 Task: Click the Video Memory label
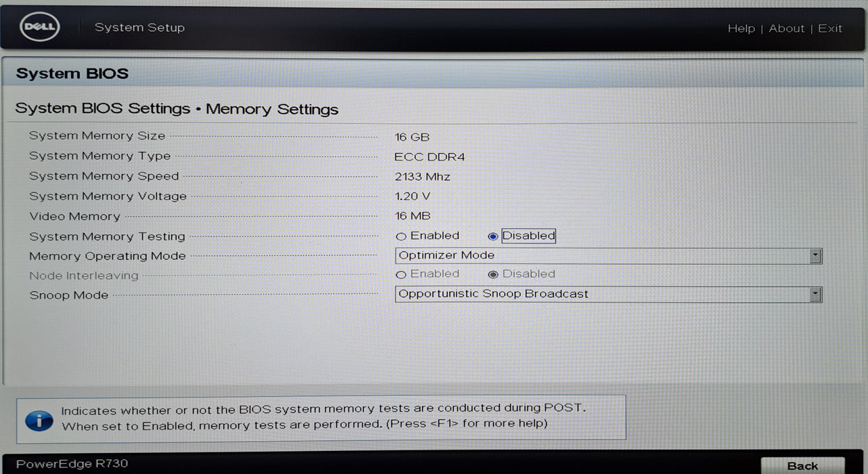pyautogui.click(x=74, y=217)
